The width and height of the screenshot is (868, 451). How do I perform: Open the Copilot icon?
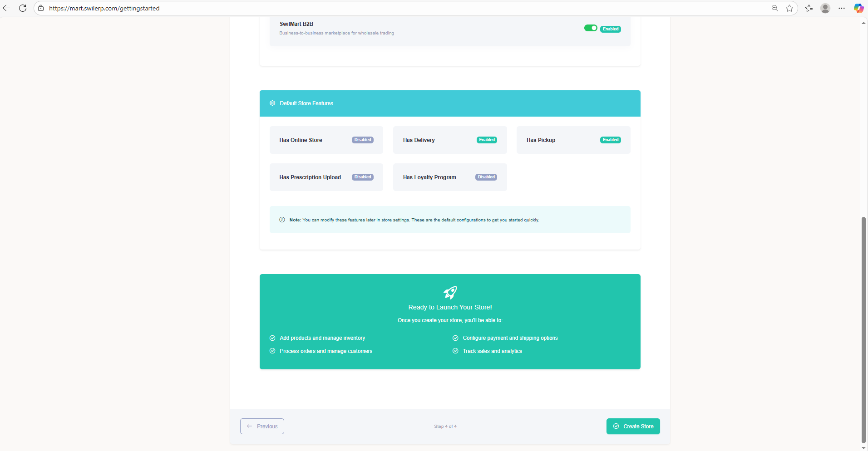[x=858, y=8]
